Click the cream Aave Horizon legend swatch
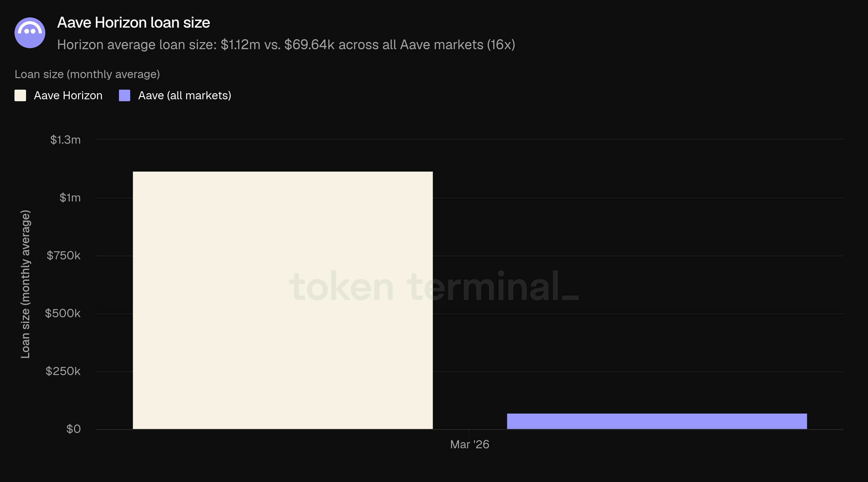 point(20,95)
